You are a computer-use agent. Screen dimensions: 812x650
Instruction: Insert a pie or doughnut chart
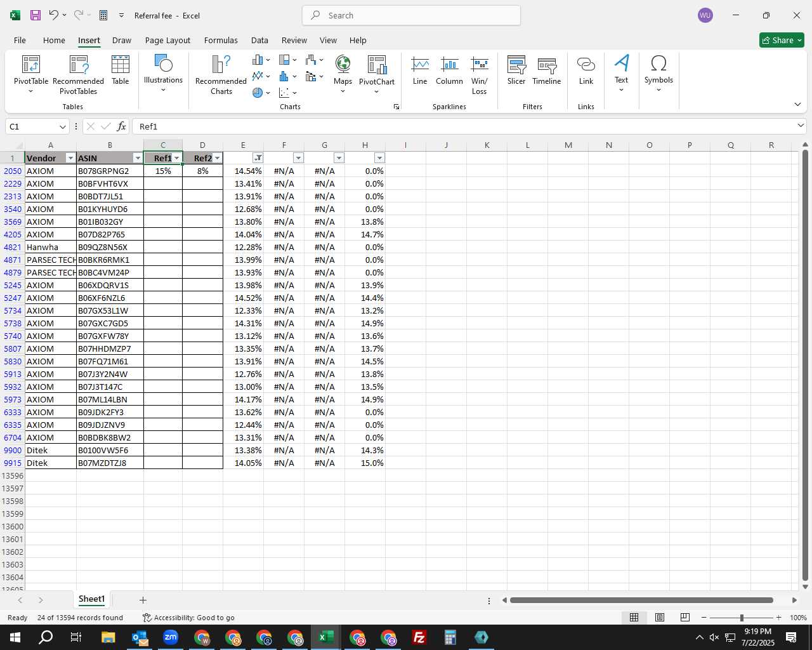(261, 93)
